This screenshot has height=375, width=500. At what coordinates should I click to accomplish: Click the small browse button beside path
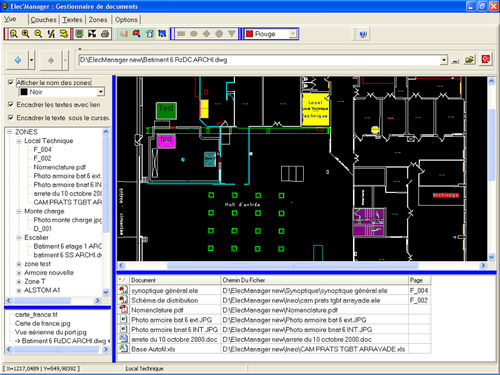click(455, 60)
